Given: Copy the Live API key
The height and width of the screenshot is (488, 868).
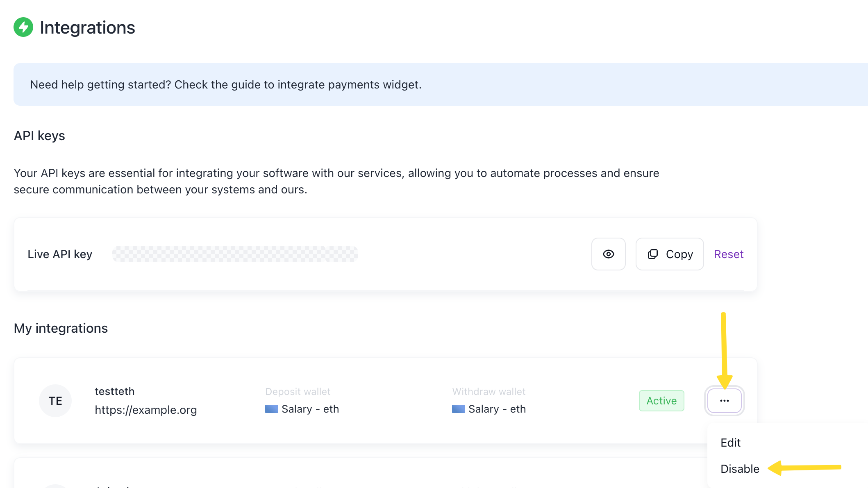Looking at the screenshot, I should [670, 254].
